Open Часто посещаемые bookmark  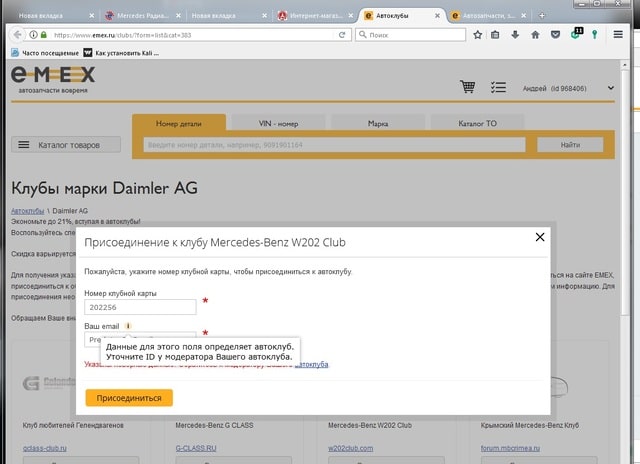45,53
